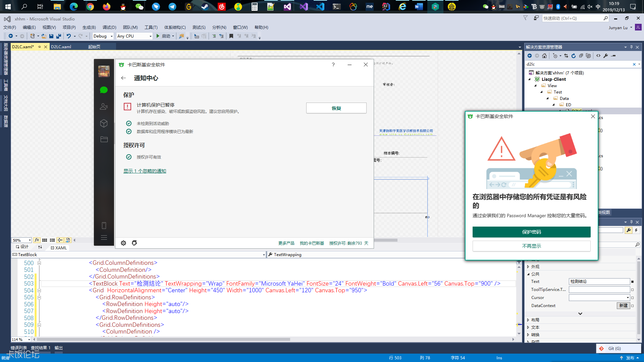
Task: Refresh the Solution Explorer
Action: point(574,56)
